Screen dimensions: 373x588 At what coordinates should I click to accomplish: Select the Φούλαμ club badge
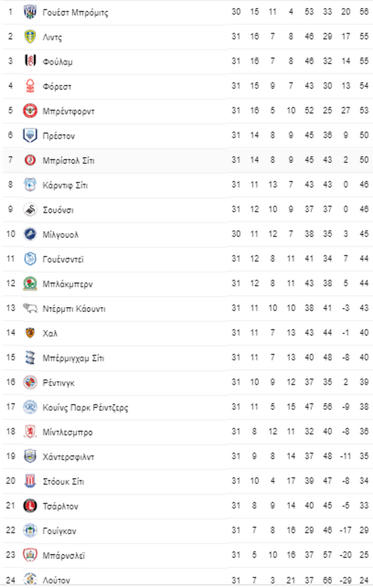pos(30,62)
